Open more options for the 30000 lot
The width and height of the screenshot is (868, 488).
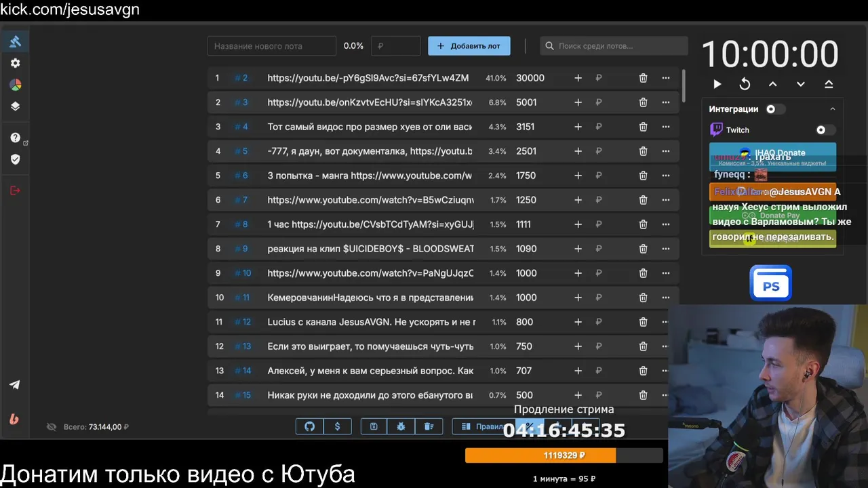tap(666, 78)
